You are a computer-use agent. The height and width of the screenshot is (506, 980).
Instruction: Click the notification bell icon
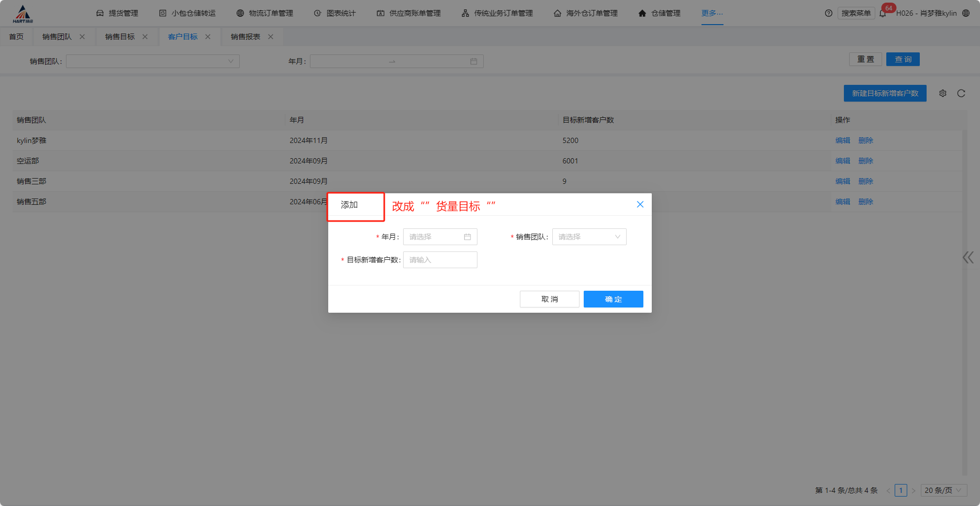pyautogui.click(x=883, y=14)
